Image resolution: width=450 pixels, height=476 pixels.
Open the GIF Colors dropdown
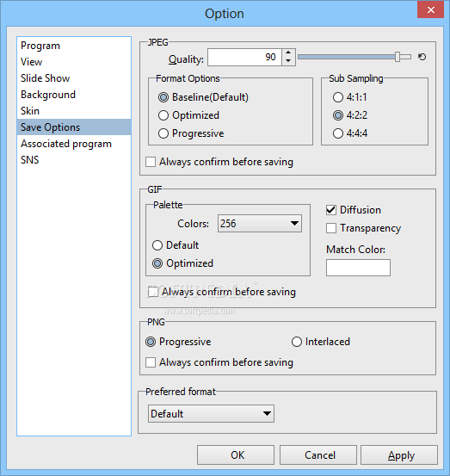coord(260,224)
